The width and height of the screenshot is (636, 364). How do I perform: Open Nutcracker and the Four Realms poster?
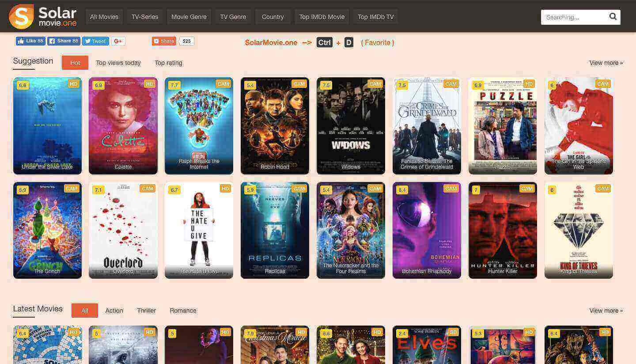coord(351,230)
